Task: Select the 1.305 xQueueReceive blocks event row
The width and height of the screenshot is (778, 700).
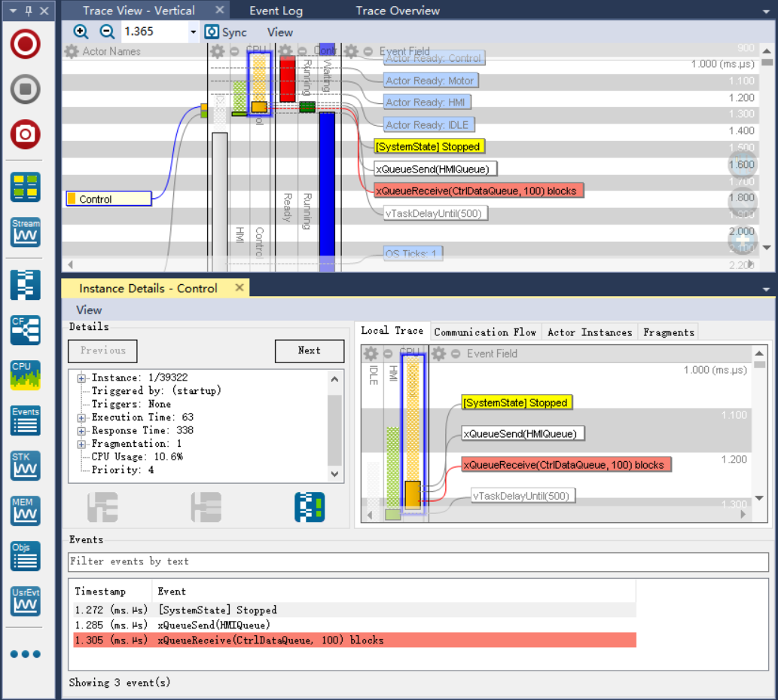Action: (354, 640)
